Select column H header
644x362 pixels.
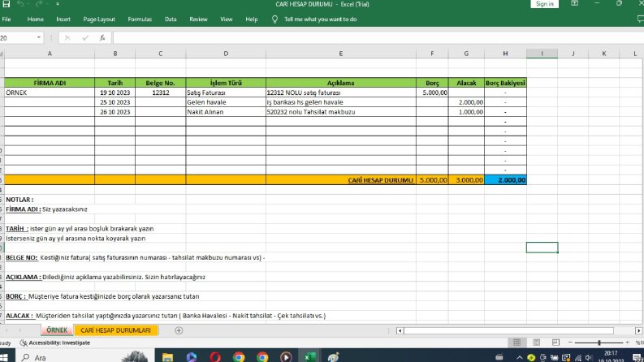(505, 54)
